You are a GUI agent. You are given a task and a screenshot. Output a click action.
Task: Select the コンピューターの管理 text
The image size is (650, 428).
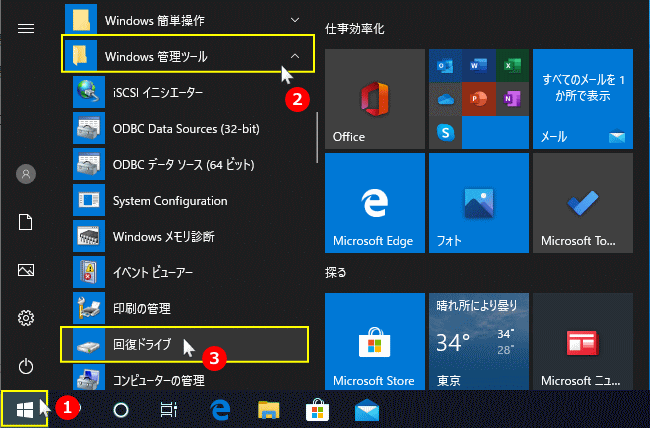coord(159,380)
